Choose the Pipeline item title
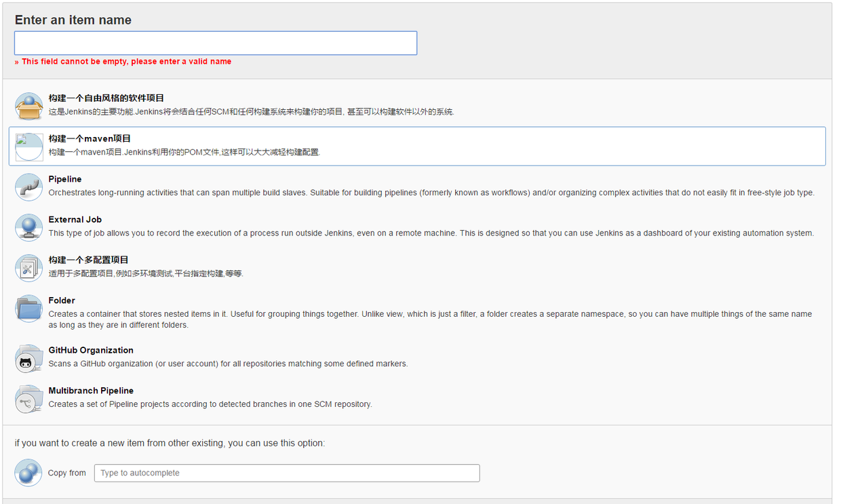 [65, 179]
